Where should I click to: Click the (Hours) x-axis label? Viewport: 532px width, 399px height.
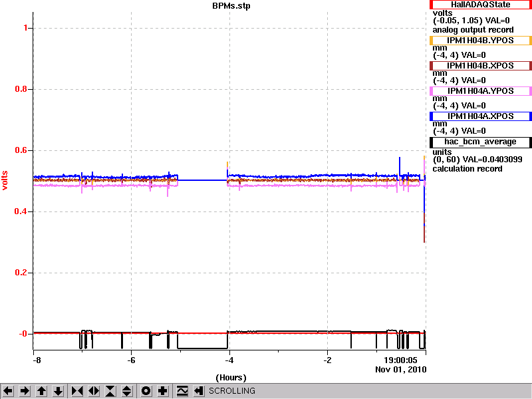coord(231,378)
